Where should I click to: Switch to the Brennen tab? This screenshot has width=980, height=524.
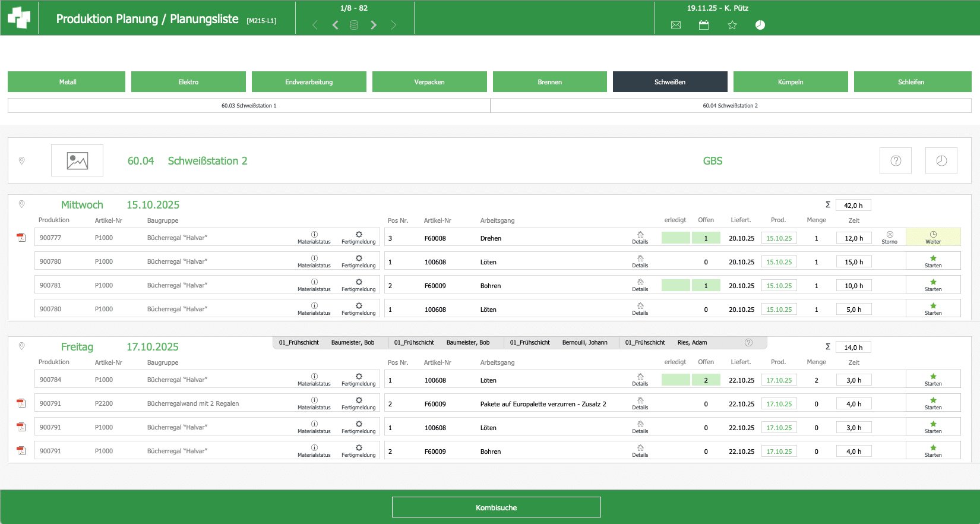(549, 82)
